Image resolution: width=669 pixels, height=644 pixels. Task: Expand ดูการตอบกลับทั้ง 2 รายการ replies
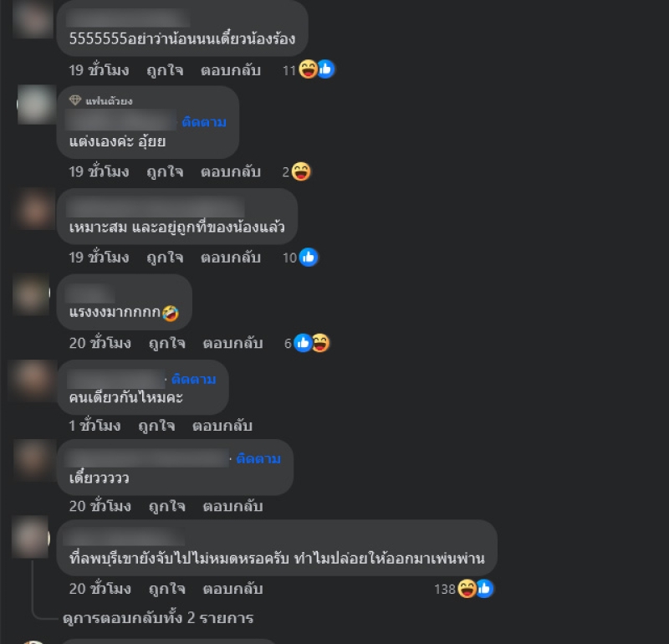(158, 617)
